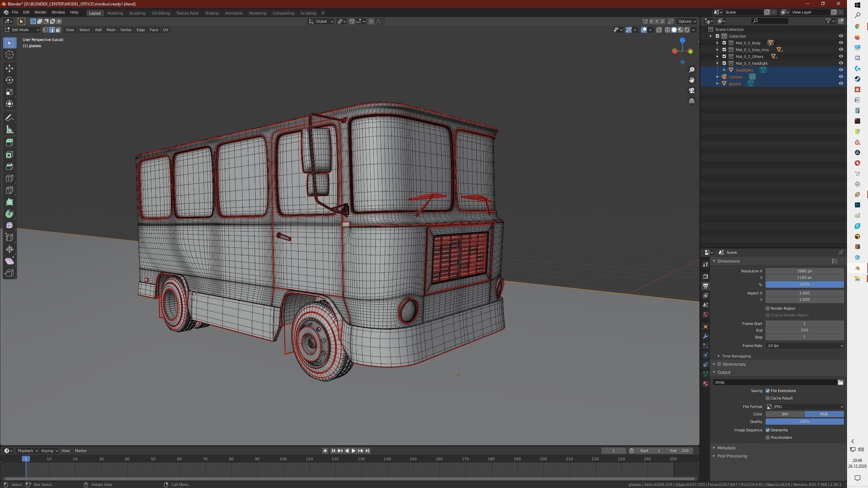Select the Move tool in toolbar
The height and width of the screenshot is (488, 868).
[9, 68]
